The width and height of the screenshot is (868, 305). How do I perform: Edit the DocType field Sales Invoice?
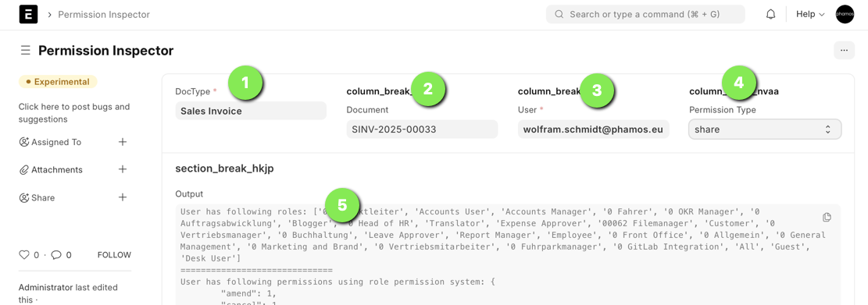coord(251,111)
